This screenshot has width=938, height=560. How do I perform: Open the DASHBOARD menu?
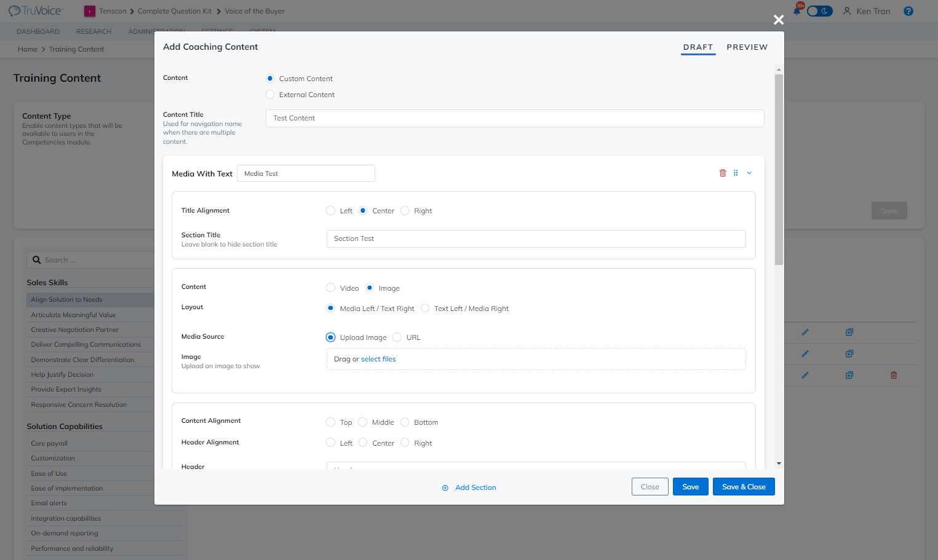[38, 32]
